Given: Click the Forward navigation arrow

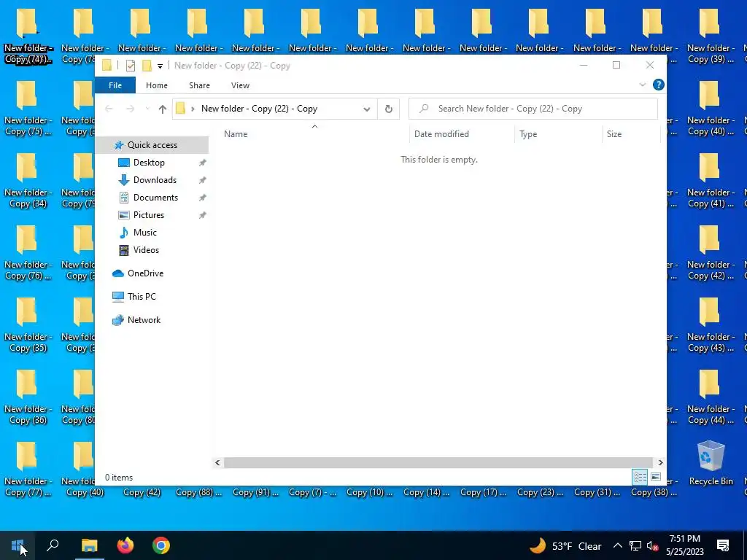Looking at the screenshot, I should 130,109.
